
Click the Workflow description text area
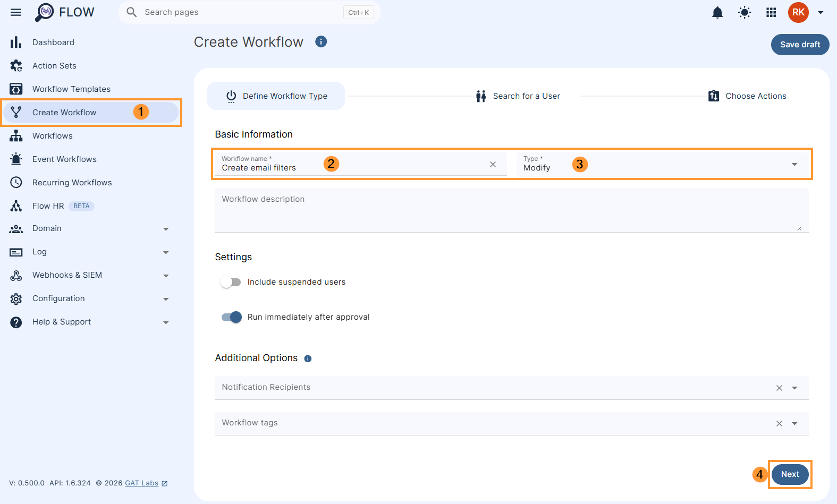click(512, 210)
